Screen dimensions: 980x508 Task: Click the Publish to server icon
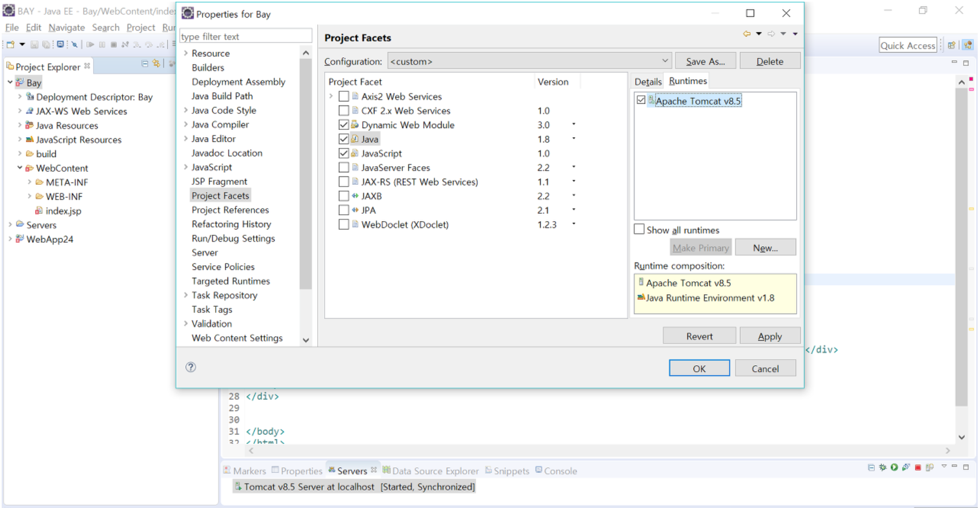tap(929, 467)
